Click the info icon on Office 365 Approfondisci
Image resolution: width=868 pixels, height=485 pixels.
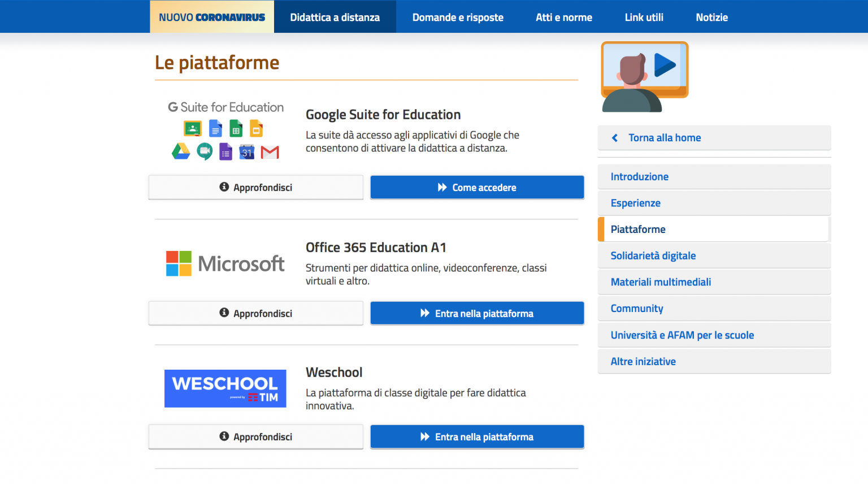[x=224, y=313]
